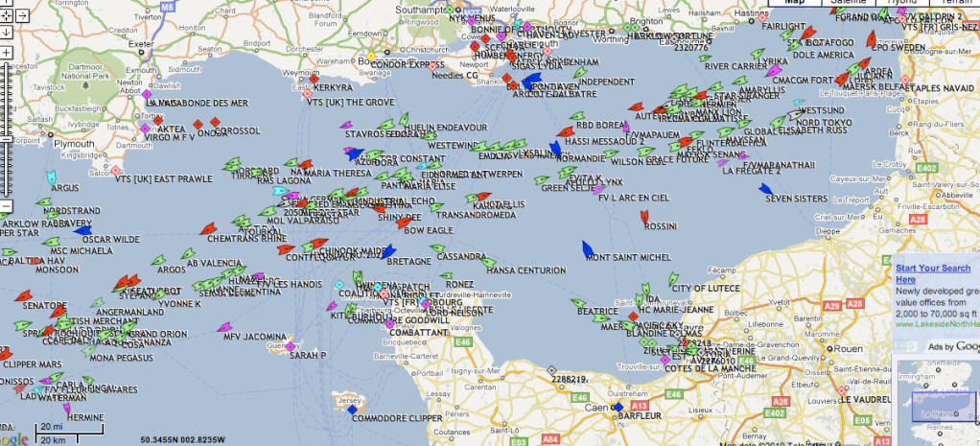The height and width of the screenshot is (446, 980).
Task: Select the green TRANSANDROMEDA ship marker
Action: point(436,206)
